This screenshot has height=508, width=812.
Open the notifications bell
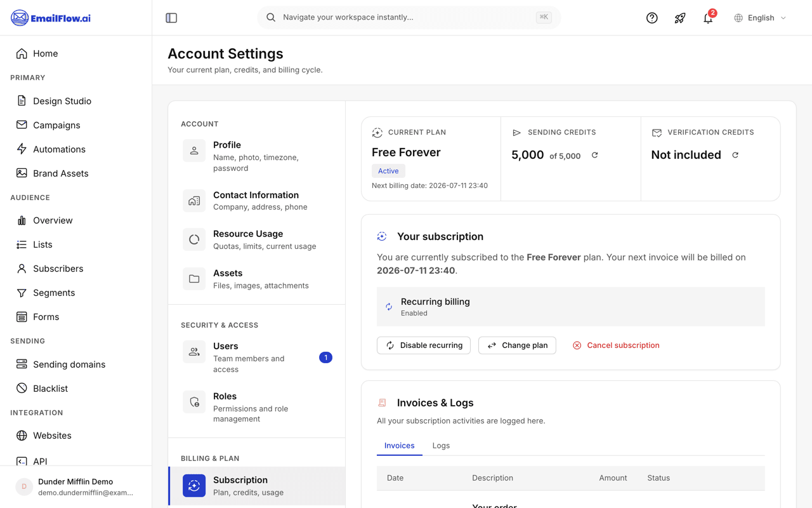coord(708,18)
